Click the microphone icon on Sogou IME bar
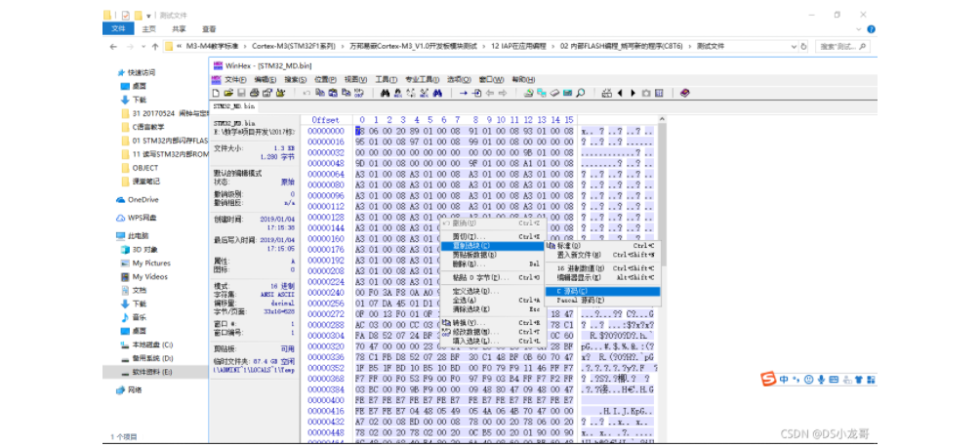 (x=820, y=380)
